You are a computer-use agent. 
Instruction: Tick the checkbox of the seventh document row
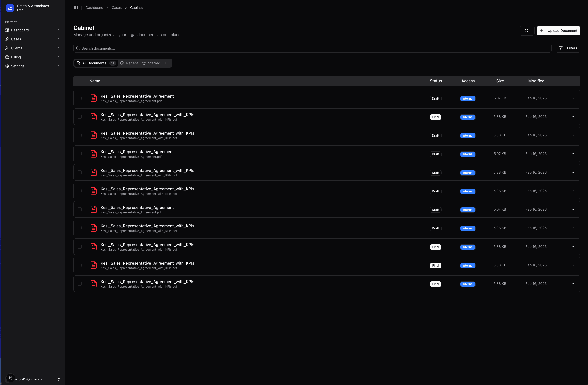click(x=80, y=209)
